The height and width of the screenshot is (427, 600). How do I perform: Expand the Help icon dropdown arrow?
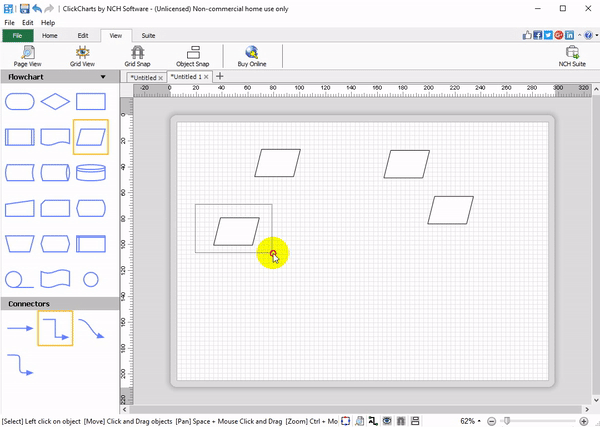click(596, 36)
